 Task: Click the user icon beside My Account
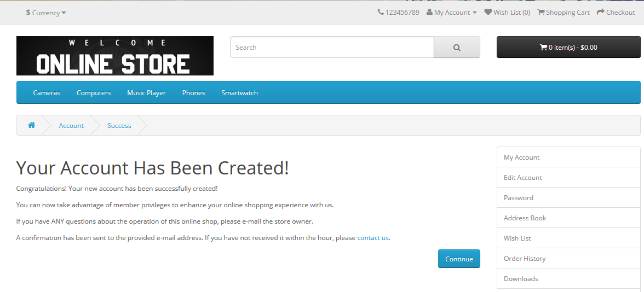tap(429, 12)
